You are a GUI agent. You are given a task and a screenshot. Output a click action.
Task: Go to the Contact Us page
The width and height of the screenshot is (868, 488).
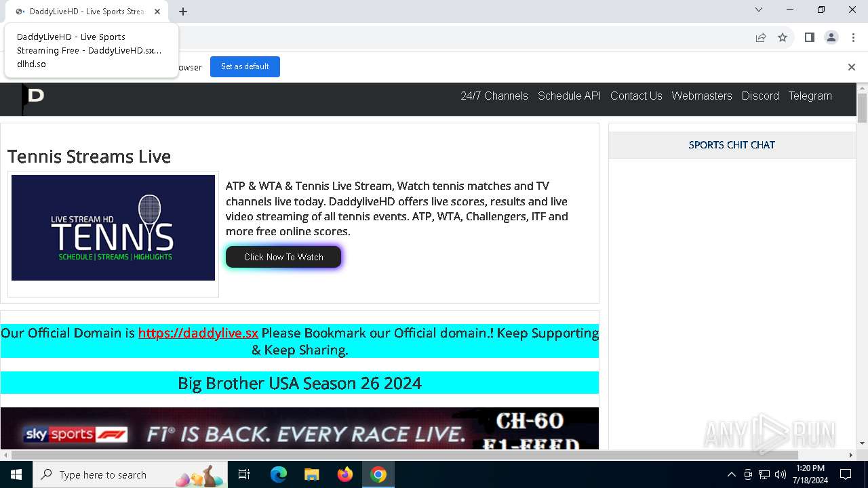(636, 96)
